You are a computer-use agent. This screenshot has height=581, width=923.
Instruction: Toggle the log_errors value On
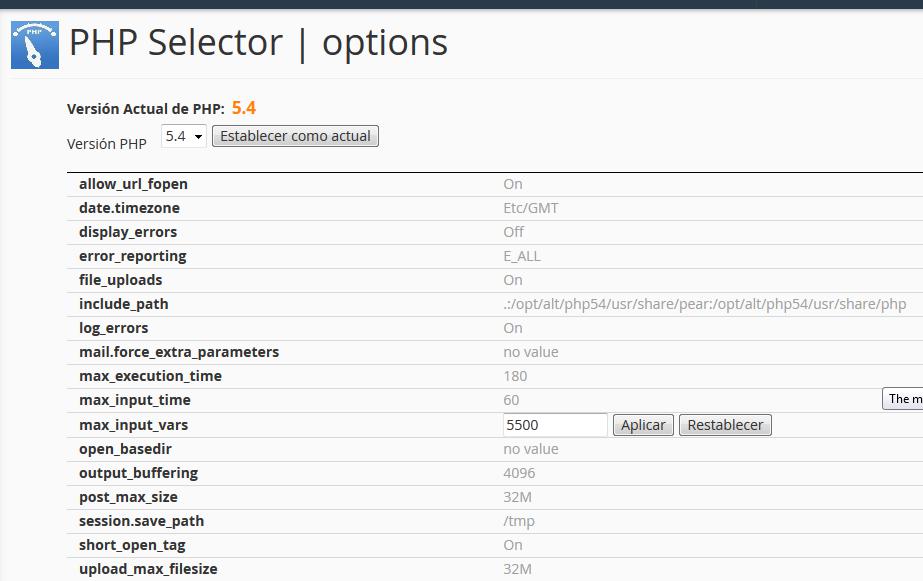coord(513,328)
